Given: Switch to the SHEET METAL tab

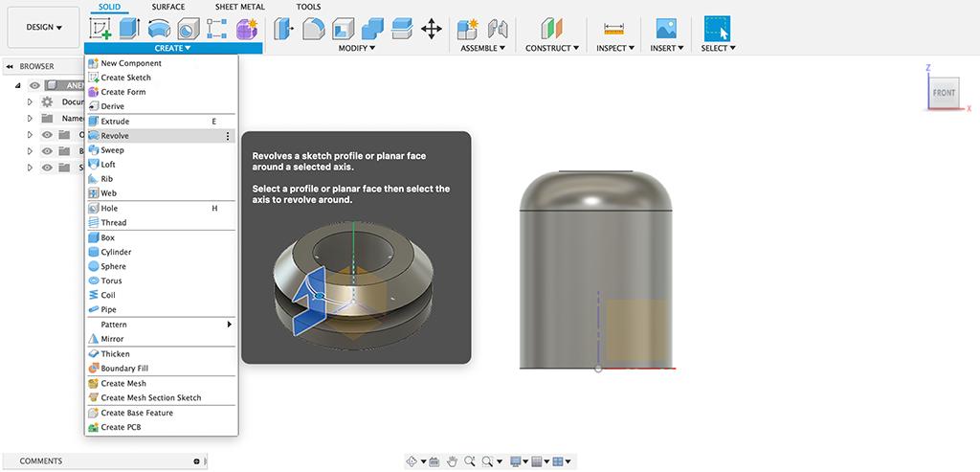Looking at the screenshot, I should [x=240, y=7].
